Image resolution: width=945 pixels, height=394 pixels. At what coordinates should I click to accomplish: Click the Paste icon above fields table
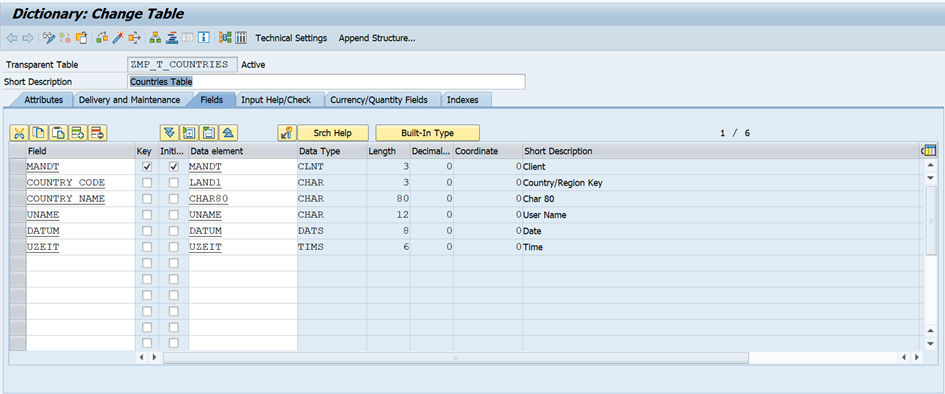pyautogui.click(x=58, y=133)
